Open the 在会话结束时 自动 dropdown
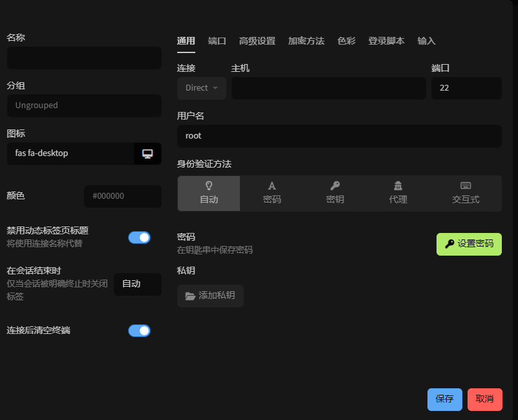The height and width of the screenshot is (420, 518). (137, 284)
